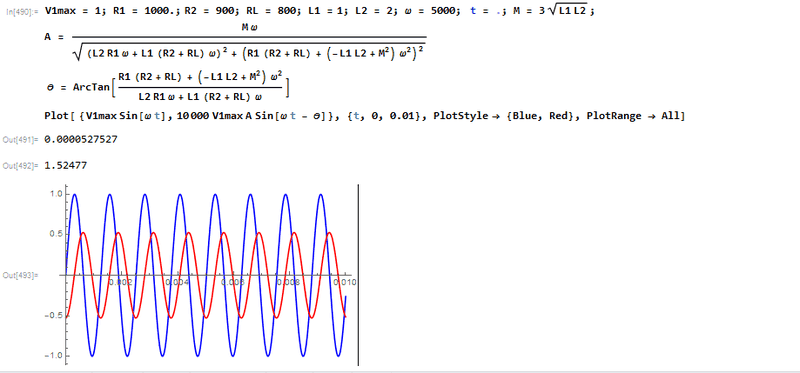This screenshot has height=373, width=800.
Task: Click the word Blue in PlotStyle
Action: coord(524,116)
